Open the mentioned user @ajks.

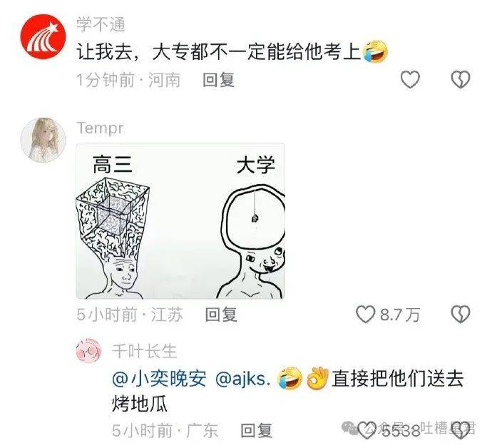[243, 379]
